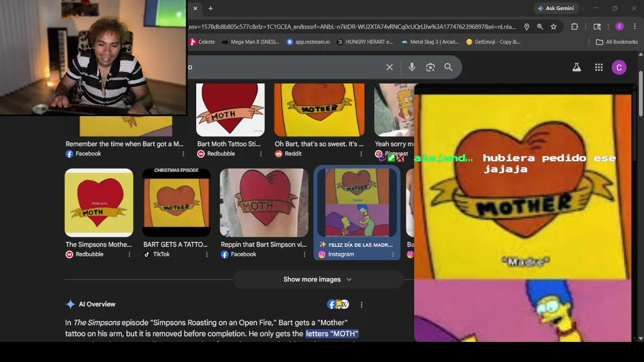
Task: Open the Search Labs flask icon
Action: point(577,67)
